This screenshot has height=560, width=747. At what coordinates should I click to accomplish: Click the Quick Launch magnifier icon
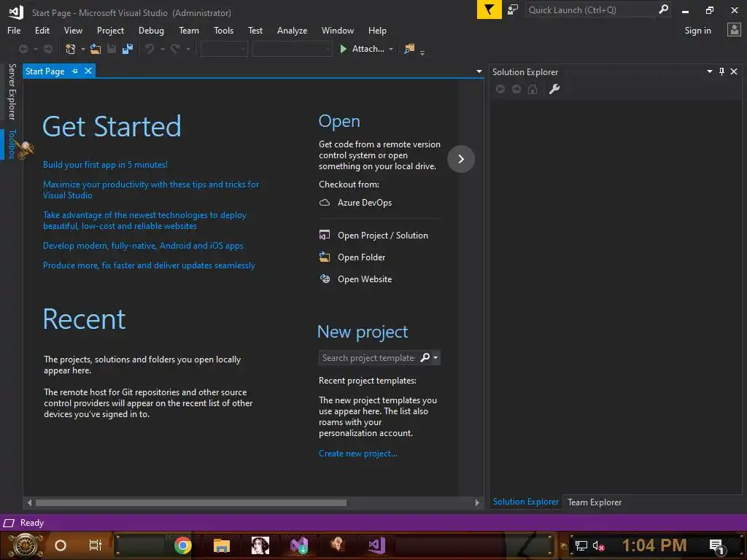click(x=663, y=9)
